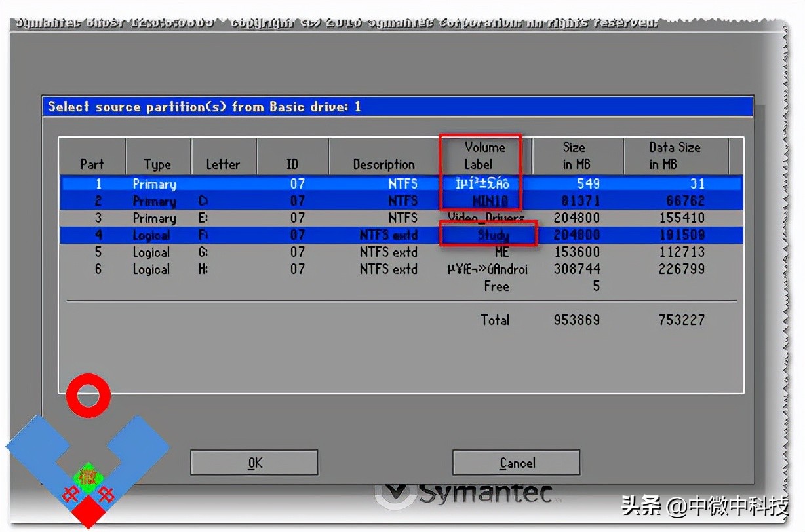Click the Data Size in MB header
This screenshot has width=805, height=532.
coord(675,156)
